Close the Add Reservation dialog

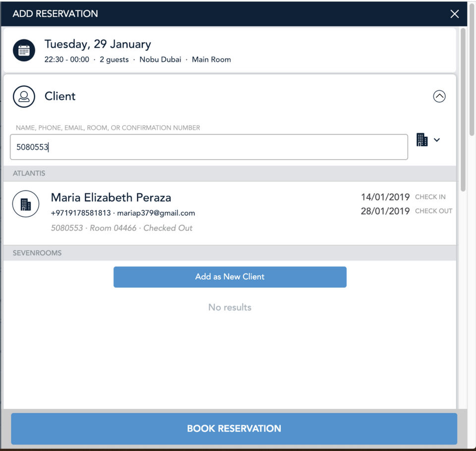455,14
